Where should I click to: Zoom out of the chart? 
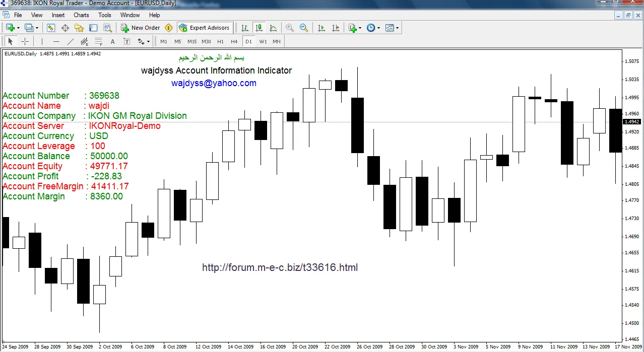[304, 28]
